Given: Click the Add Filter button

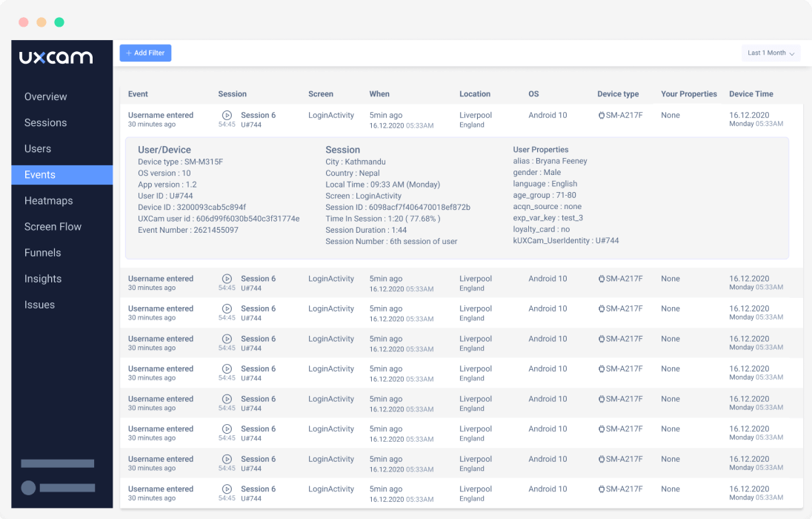Looking at the screenshot, I should [145, 53].
